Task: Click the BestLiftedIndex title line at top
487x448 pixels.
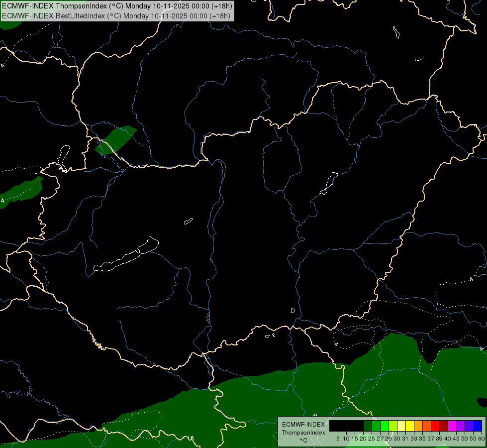Action: click(116, 16)
